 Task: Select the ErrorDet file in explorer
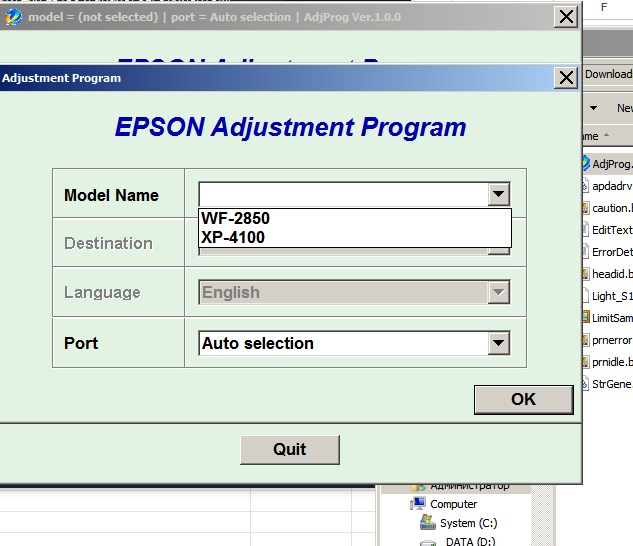(x=608, y=252)
